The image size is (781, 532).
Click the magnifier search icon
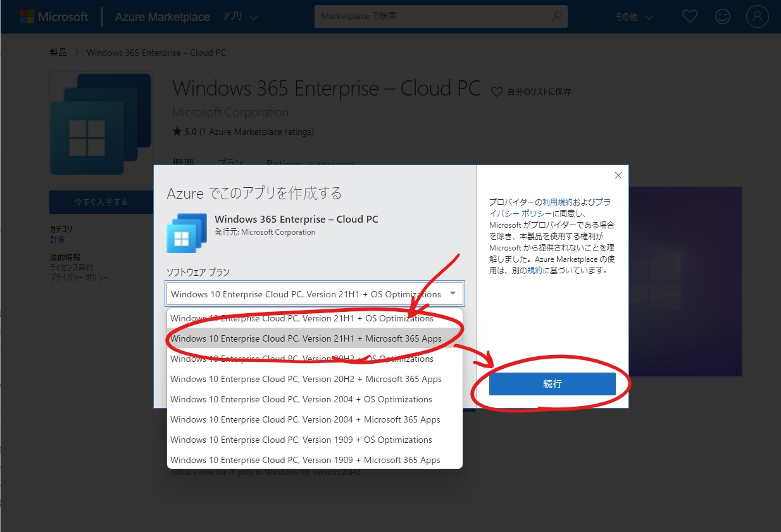point(557,16)
